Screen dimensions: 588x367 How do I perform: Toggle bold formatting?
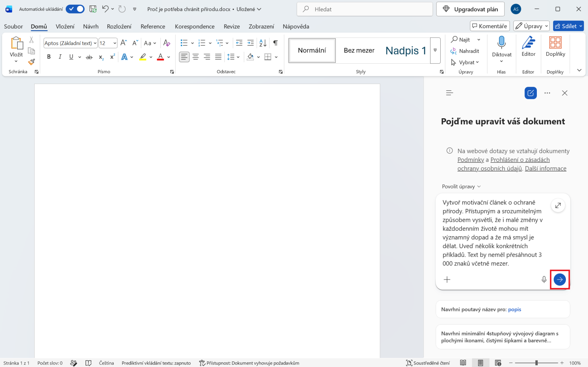(49, 57)
